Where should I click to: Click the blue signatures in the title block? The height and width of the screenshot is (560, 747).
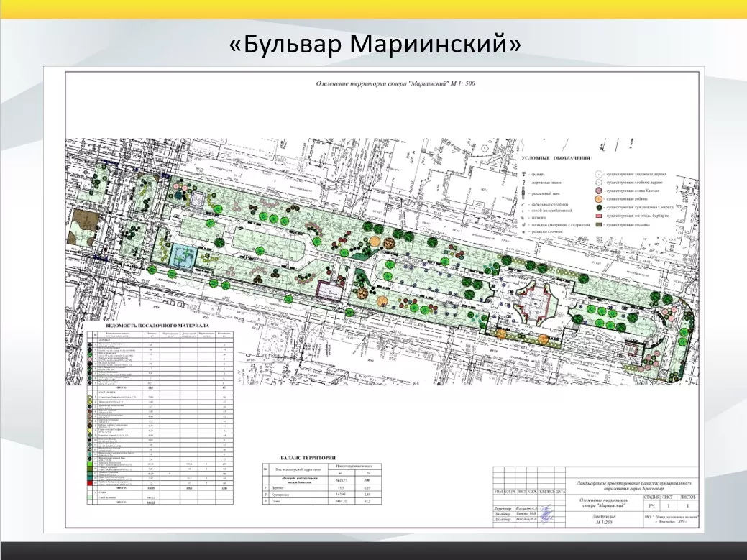point(548,513)
